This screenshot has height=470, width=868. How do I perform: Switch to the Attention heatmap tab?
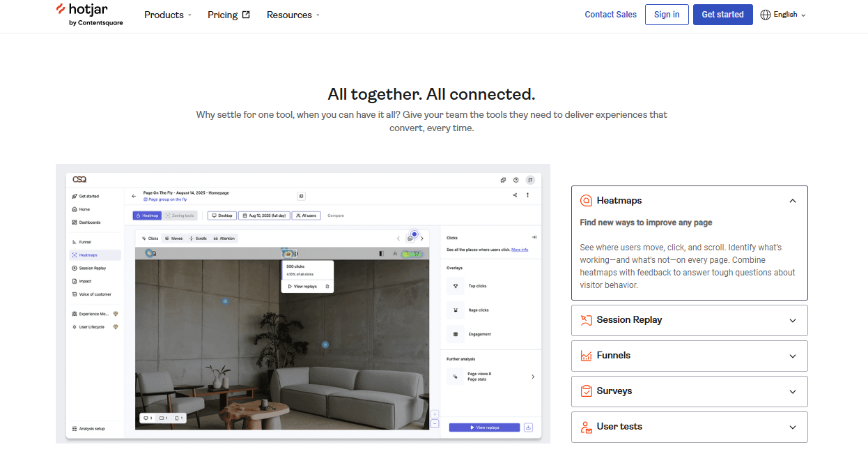point(224,238)
